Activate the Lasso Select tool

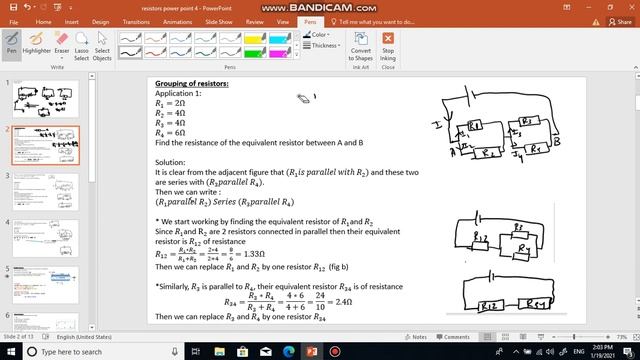pos(81,46)
